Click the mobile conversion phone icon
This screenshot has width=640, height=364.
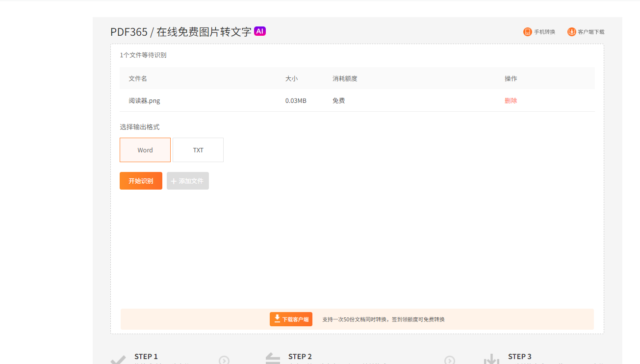pyautogui.click(x=528, y=32)
